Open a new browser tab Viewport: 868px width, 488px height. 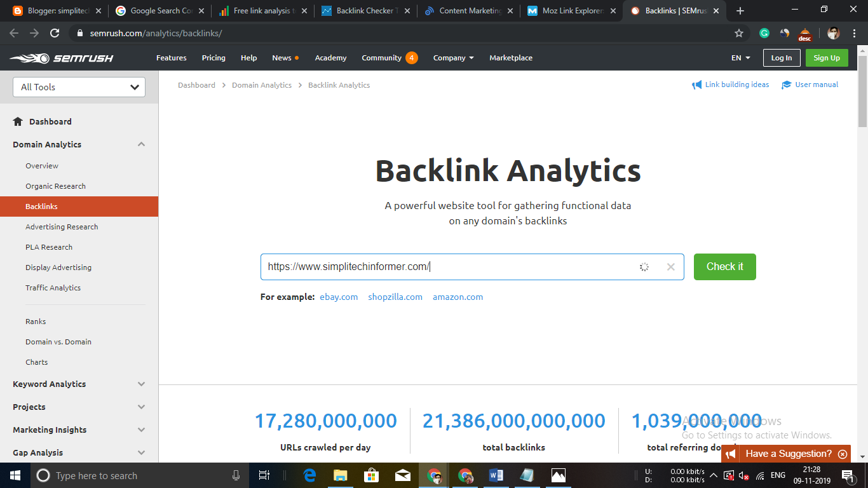[x=740, y=11]
